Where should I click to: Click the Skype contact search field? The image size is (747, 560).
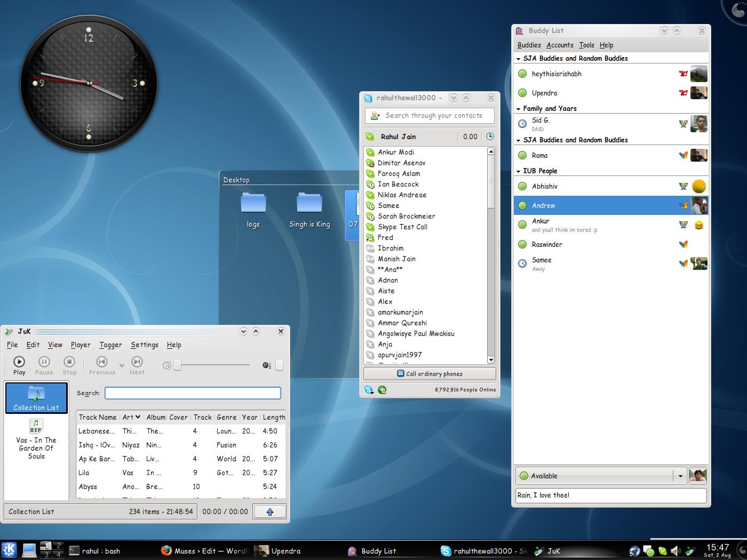click(430, 116)
